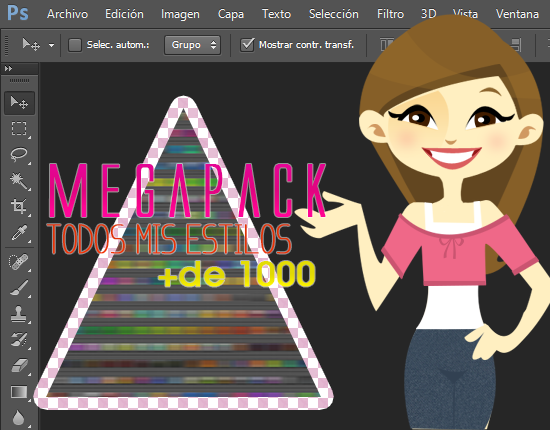Select the Clone Stamp tool
550x430 pixels.
(19, 314)
